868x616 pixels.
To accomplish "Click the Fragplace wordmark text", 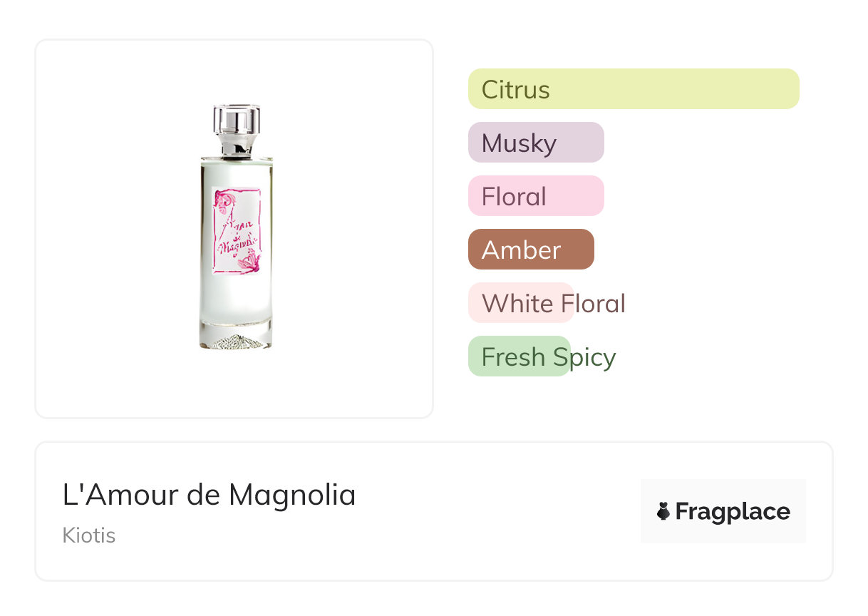I will tap(733, 512).
